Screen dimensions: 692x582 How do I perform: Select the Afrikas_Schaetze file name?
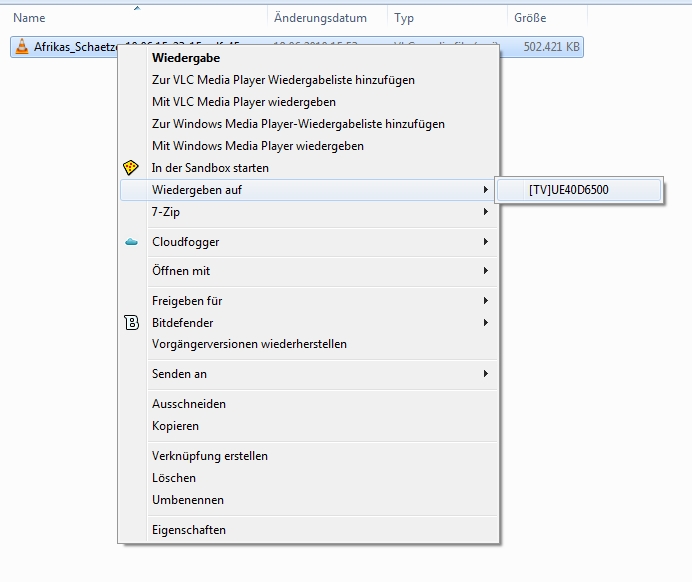(x=76, y=47)
